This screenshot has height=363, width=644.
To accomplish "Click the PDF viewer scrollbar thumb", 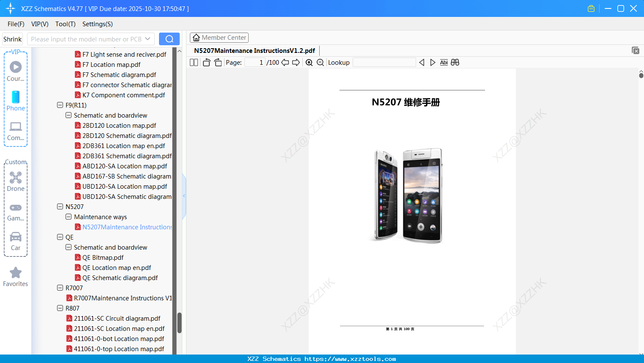I will click(641, 75).
